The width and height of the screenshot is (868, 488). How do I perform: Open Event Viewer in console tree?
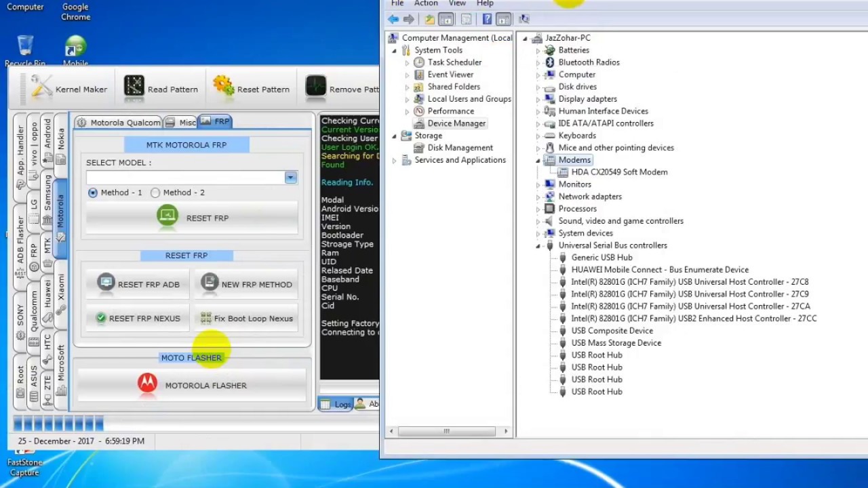tap(450, 75)
